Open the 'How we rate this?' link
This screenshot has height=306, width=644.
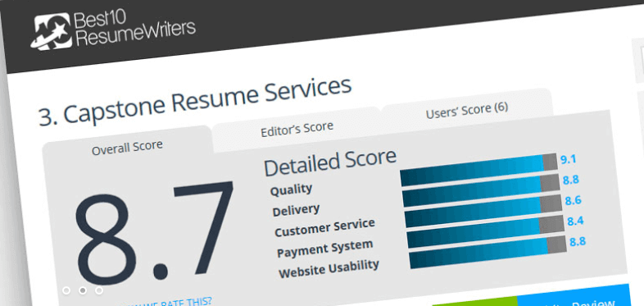coord(169,302)
